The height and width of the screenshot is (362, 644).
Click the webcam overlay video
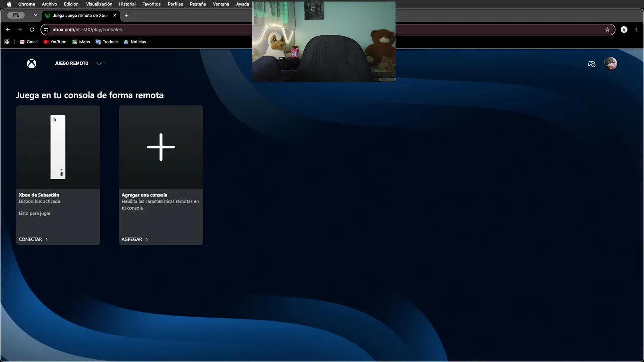(324, 42)
